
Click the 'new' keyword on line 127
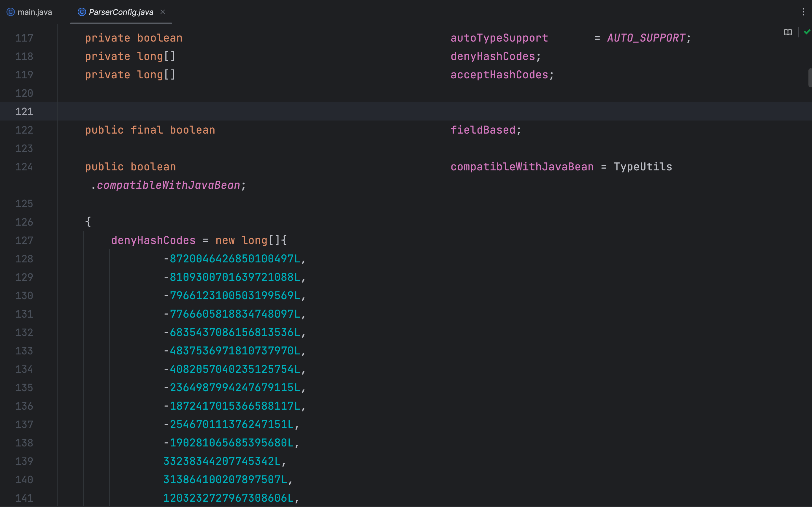(x=225, y=240)
